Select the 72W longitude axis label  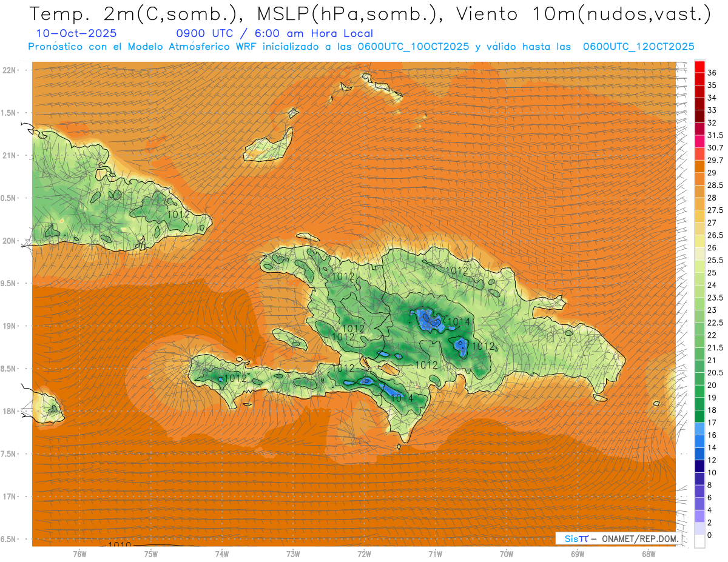364,554
